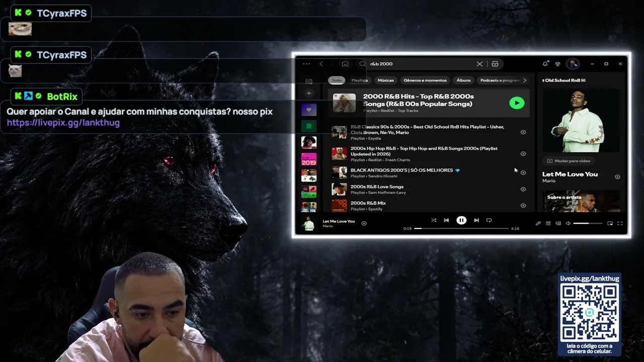Toggle shuffle playback
Image resolution: width=644 pixels, height=362 pixels.
pos(434,220)
